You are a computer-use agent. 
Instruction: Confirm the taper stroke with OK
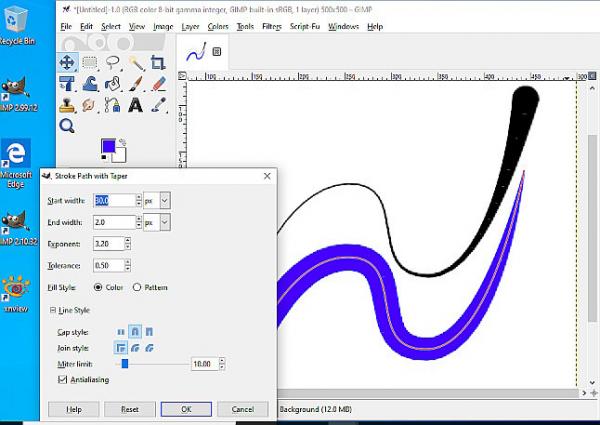186,409
